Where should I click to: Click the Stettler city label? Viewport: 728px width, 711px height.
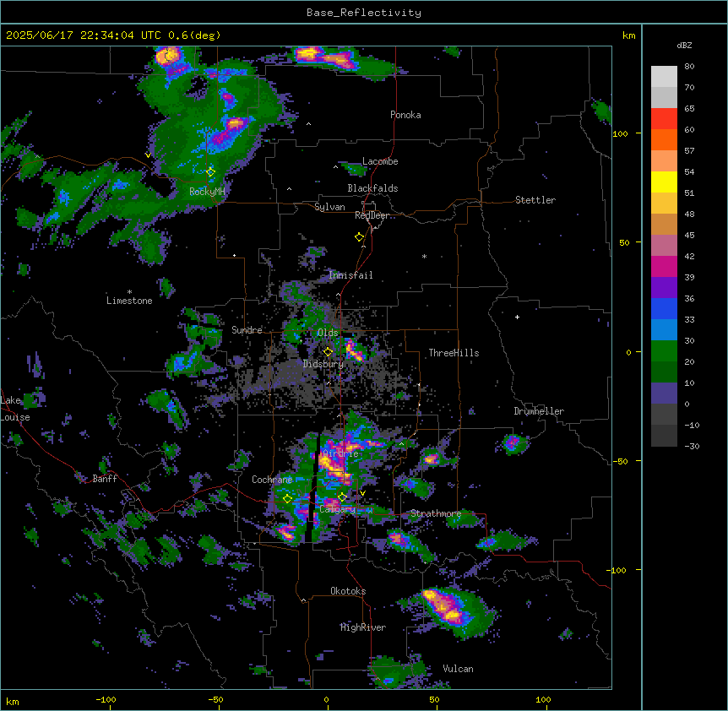(535, 200)
